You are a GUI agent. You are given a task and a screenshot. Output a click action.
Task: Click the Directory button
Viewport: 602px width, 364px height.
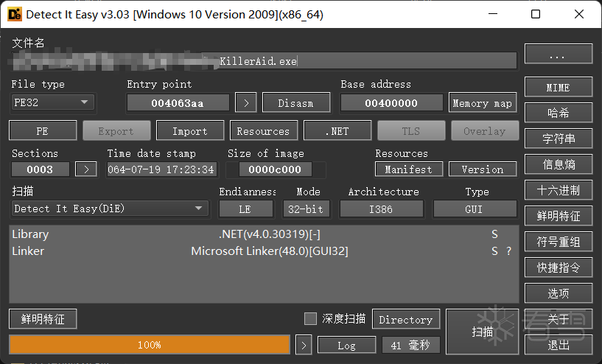point(406,320)
